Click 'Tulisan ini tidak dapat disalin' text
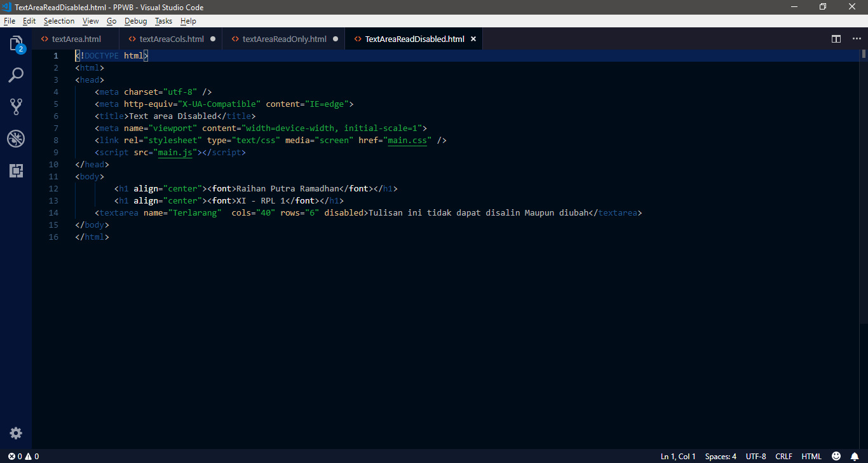 444,212
